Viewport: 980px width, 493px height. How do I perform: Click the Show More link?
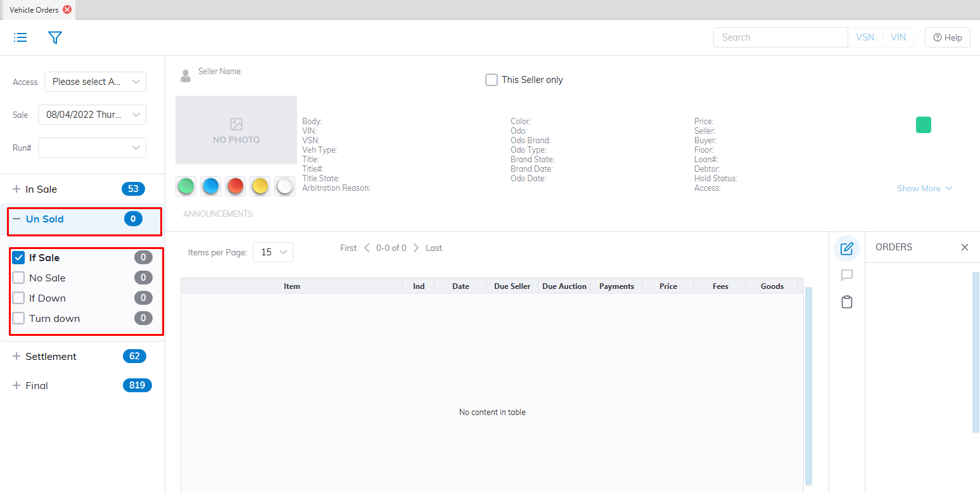924,188
